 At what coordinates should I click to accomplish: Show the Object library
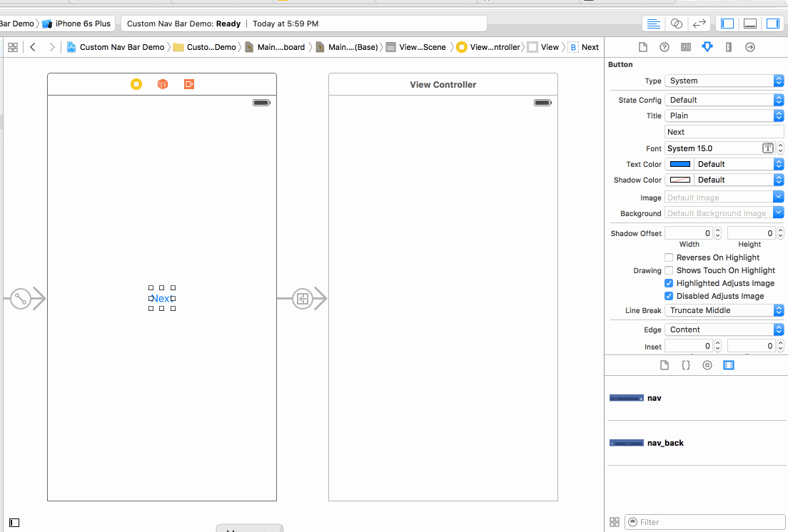pos(707,365)
